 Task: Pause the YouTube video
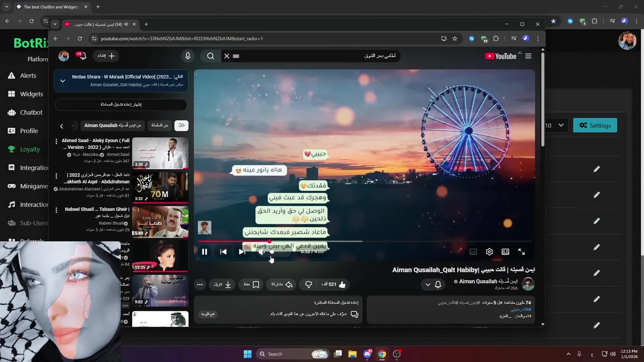point(205,252)
